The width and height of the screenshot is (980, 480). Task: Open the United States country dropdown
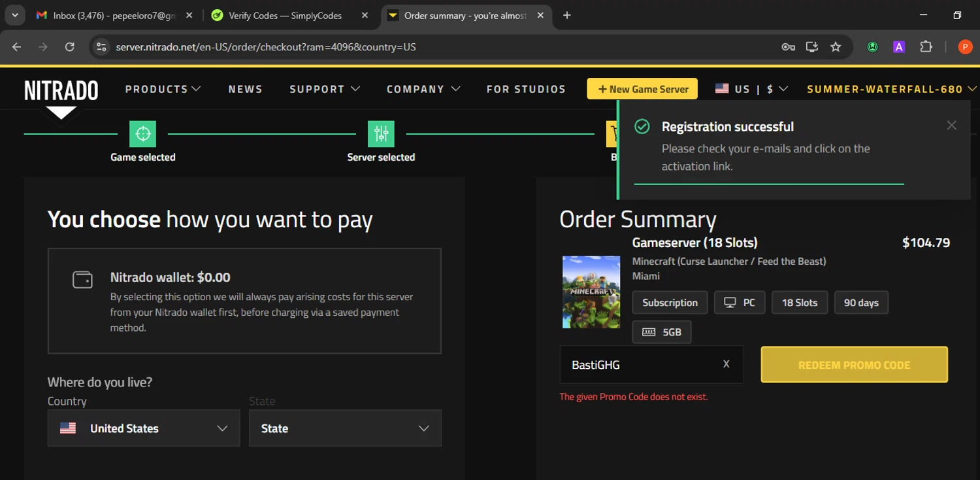pos(144,428)
